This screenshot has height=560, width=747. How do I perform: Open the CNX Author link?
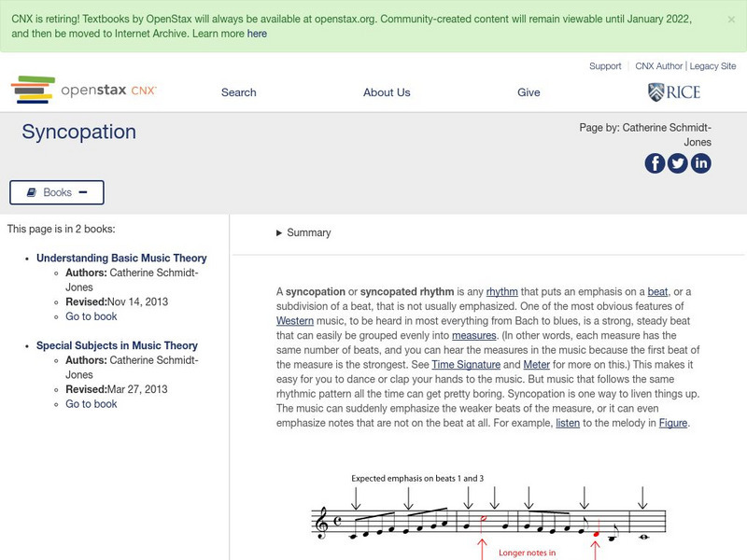[x=659, y=66]
